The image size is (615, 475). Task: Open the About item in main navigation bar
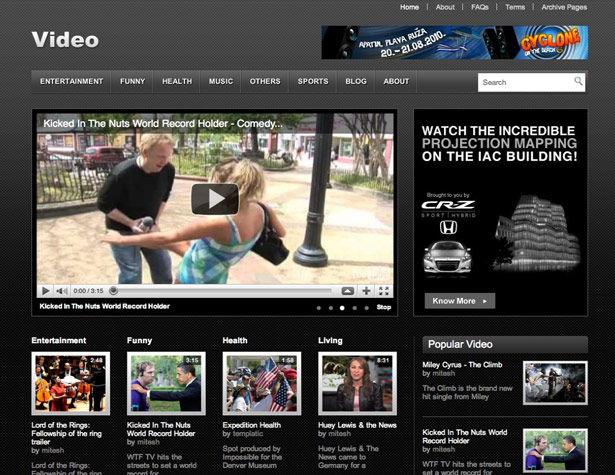396,81
